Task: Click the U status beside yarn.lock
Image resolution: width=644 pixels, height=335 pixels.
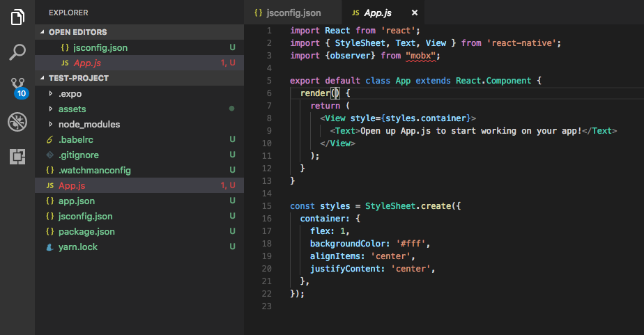Action: click(233, 247)
